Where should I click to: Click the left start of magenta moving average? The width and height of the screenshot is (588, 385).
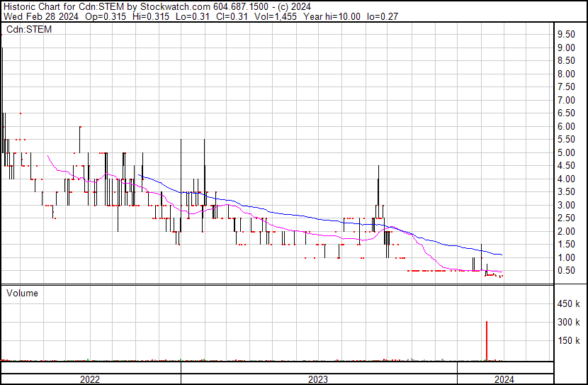pos(47,155)
